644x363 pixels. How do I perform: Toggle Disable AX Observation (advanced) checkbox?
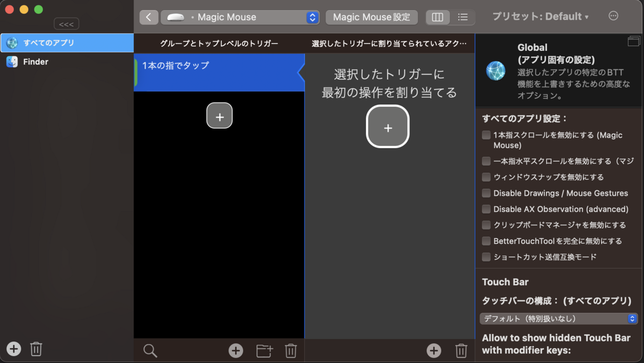(486, 209)
